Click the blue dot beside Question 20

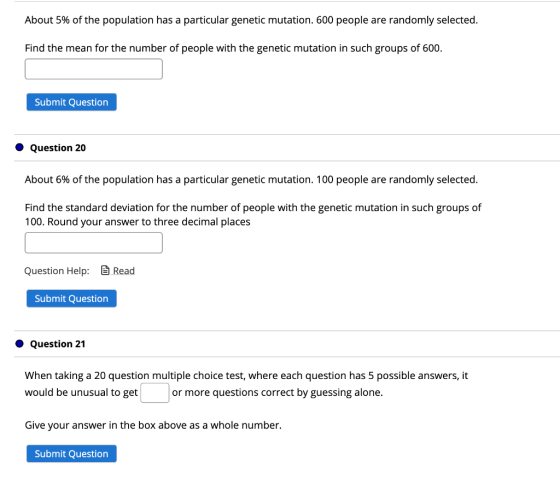pyautogui.click(x=19, y=147)
